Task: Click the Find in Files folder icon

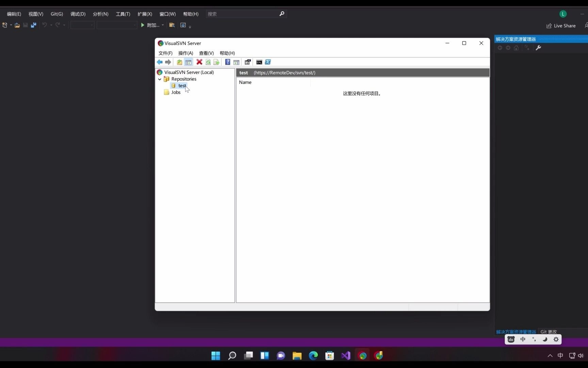Action: tap(172, 25)
